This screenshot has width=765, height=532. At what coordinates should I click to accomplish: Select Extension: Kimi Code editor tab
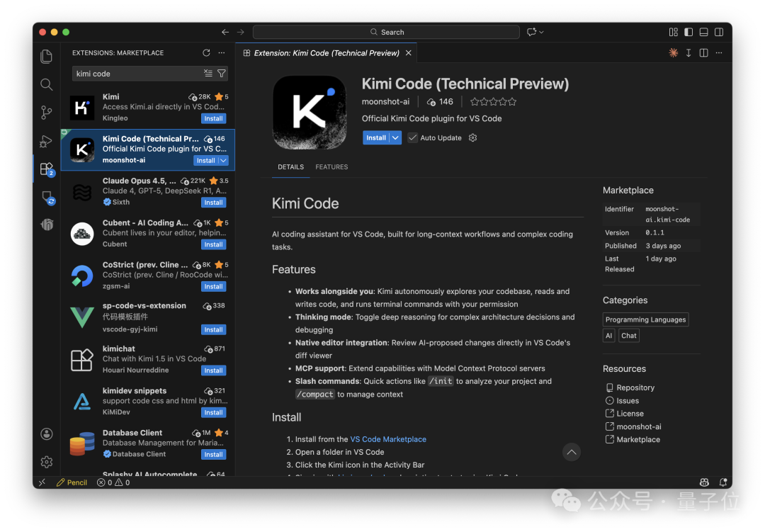(326, 52)
